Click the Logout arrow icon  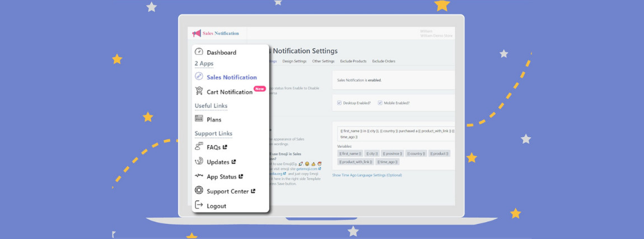click(x=199, y=205)
